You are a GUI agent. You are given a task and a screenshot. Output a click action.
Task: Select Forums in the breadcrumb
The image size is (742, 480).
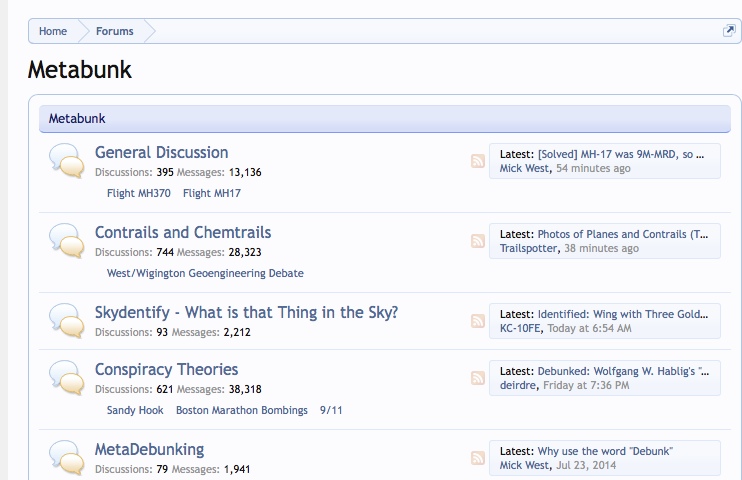115,31
